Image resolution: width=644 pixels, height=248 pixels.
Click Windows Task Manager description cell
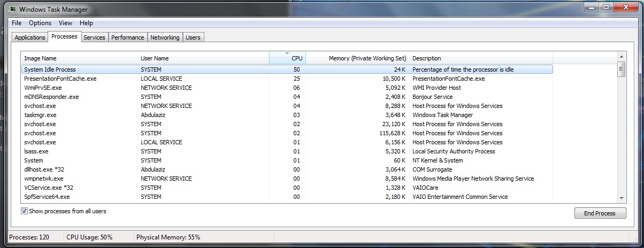coord(442,115)
